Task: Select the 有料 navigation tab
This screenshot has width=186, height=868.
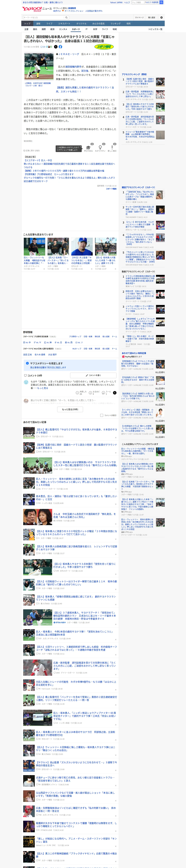Action: [129, 24]
